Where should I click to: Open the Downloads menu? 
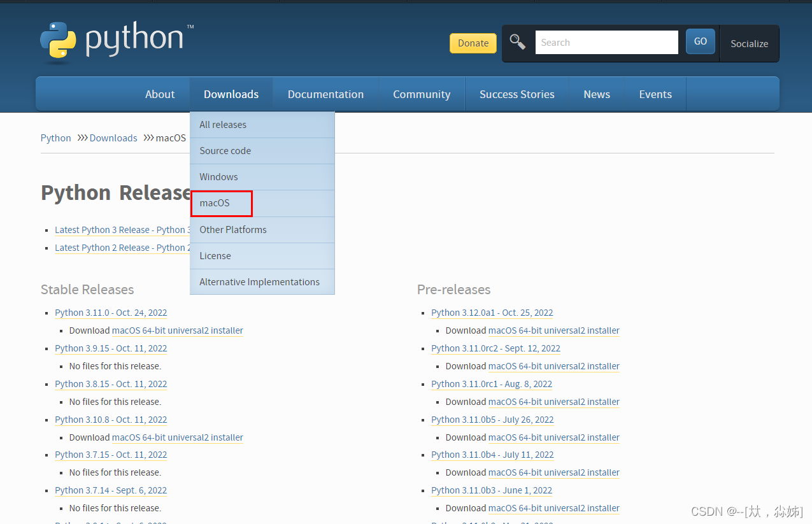[231, 94]
